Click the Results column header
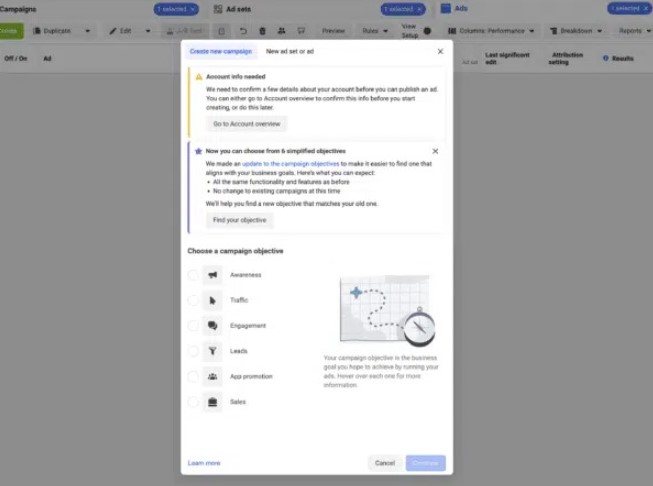The height and width of the screenshot is (486, 653). pos(623,59)
